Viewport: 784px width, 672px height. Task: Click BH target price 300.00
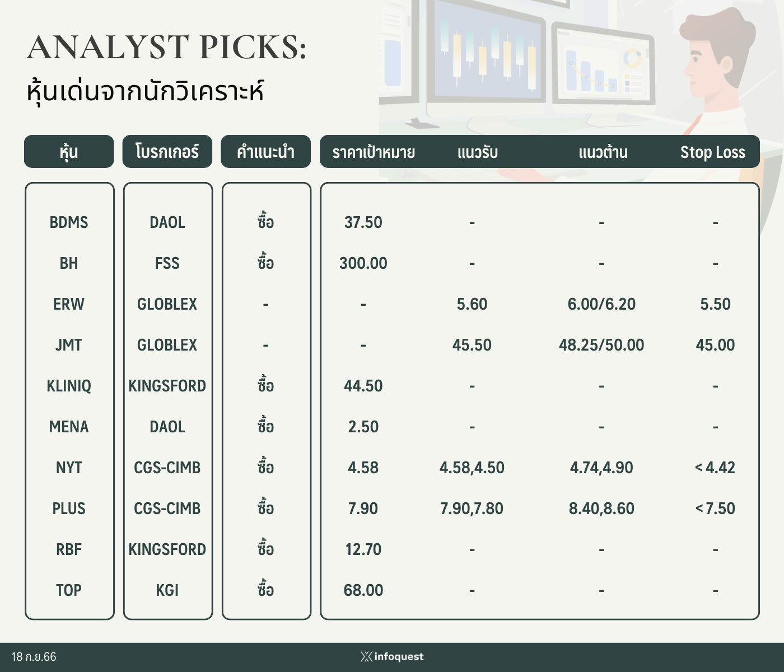[363, 263]
